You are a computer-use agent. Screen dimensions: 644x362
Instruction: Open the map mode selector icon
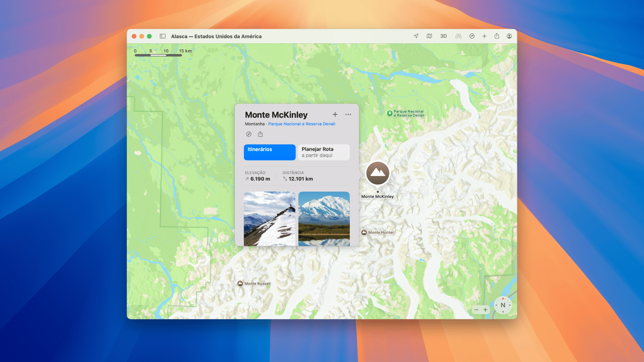click(429, 36)
